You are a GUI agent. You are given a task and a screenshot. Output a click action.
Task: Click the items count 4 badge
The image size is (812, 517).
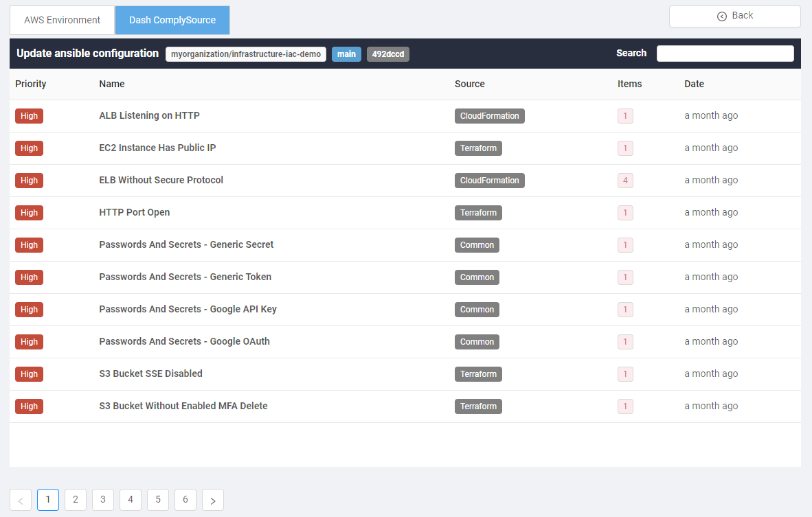click(625, 181)
